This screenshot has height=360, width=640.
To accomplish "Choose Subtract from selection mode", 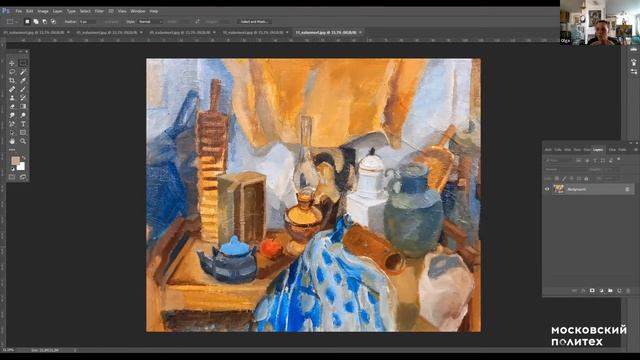I will [44, 22].
